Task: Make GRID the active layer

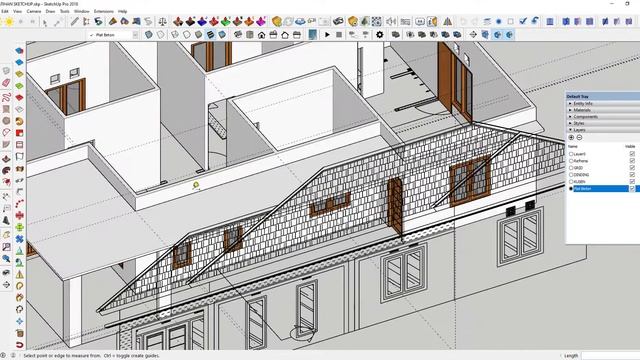Action: [571, 168]
